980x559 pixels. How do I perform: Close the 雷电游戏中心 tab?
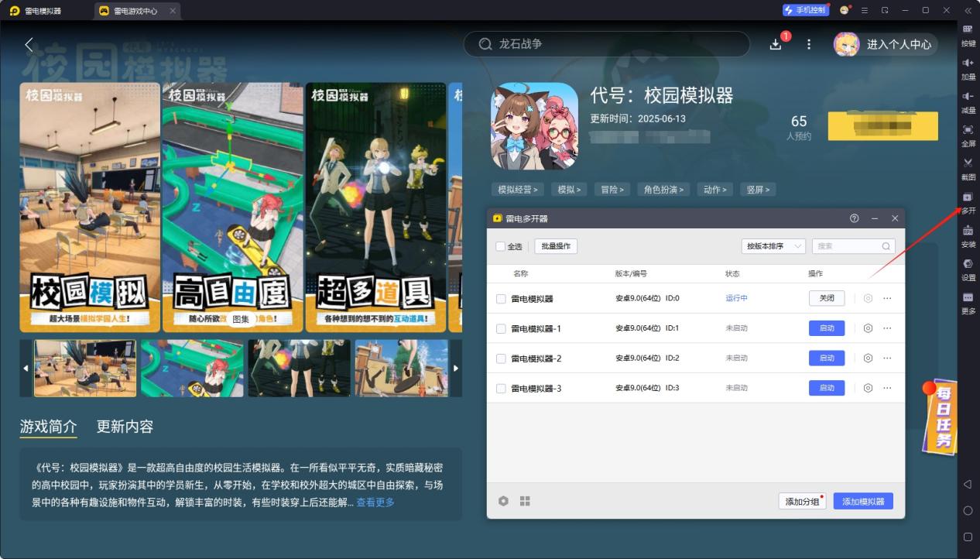(172, 11)
